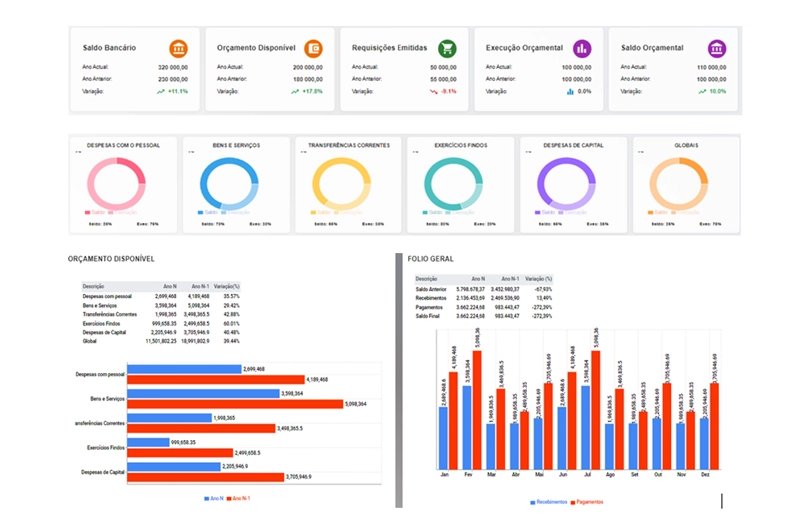Select the Despesas com pessoal table row label

click(x=107, y=296)
